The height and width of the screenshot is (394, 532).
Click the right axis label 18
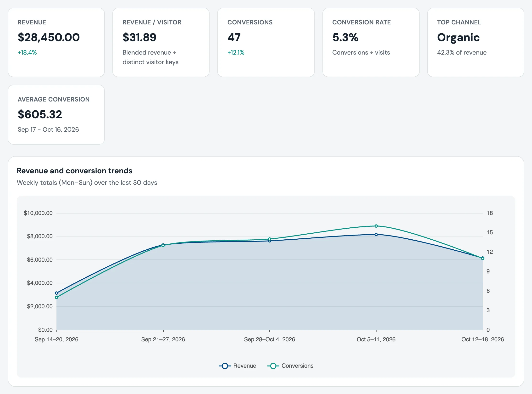click(490, 213)
